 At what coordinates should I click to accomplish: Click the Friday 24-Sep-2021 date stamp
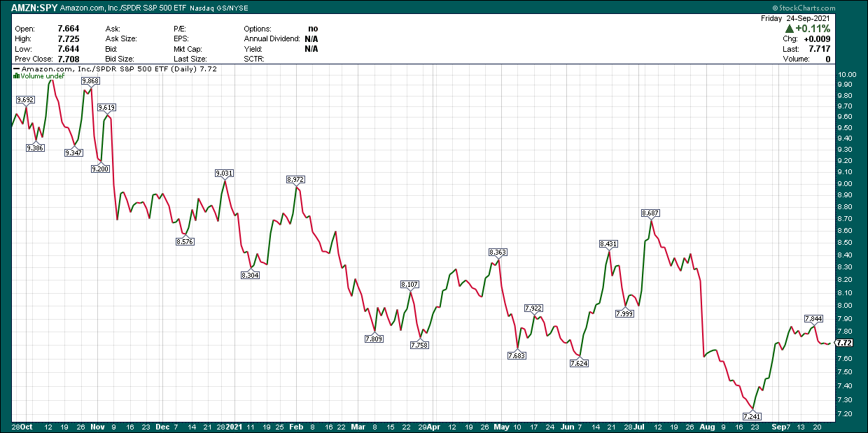click(x=794, y=18)
